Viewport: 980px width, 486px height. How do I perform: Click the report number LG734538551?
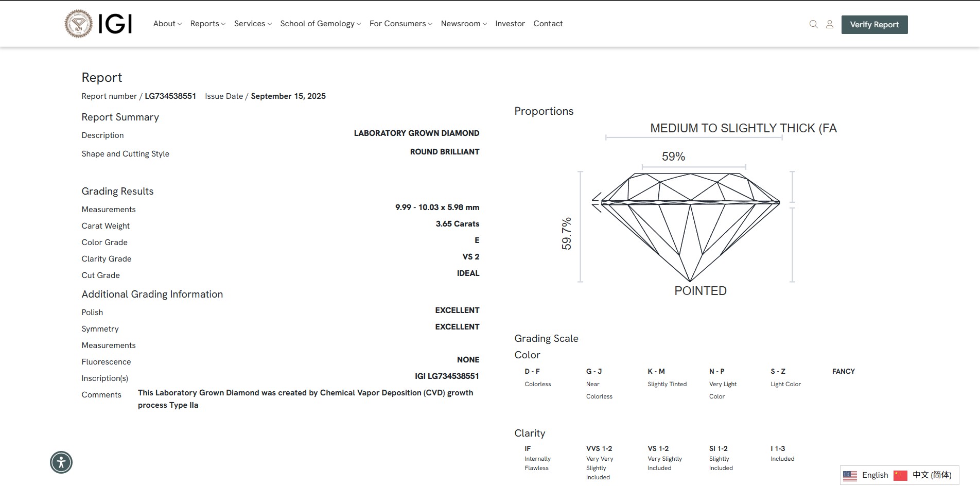[x=170, y=96]
